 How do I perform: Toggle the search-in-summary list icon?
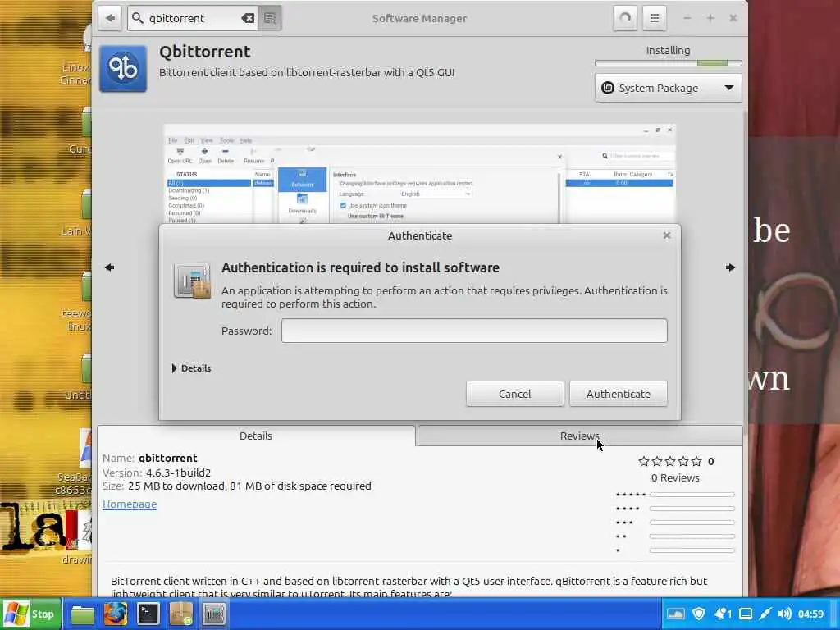point(270,18)
